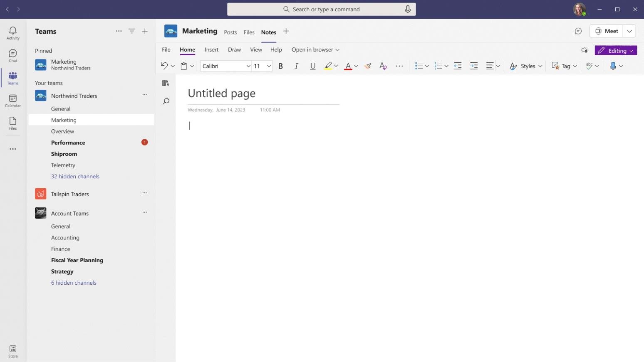Open Northwind Traders more options
The image size is (644, 362).
coord(145,95)
